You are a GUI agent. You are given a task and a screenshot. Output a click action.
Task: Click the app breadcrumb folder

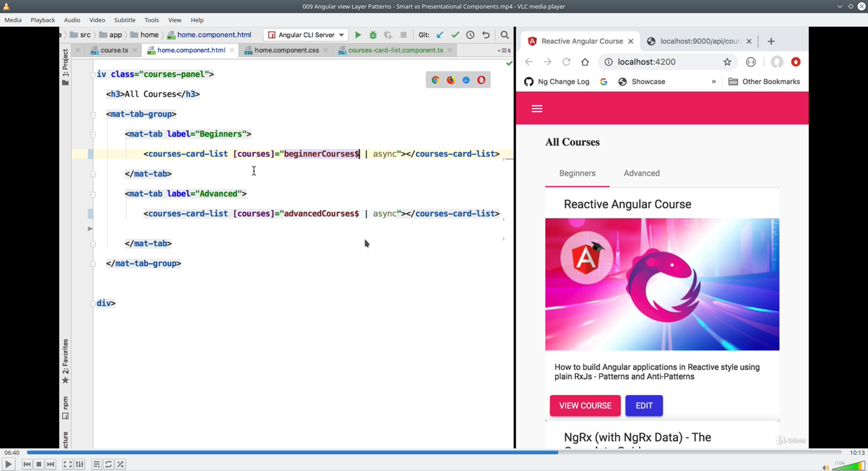111,35
